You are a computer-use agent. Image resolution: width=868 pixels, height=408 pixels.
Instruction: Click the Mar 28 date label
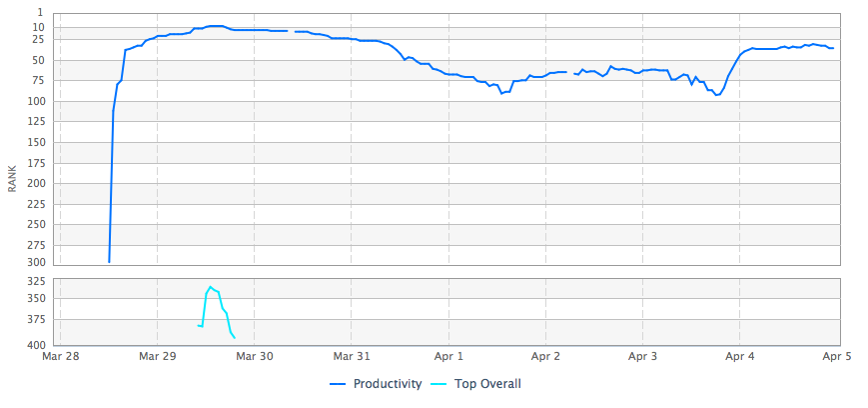(x=60, y=356)
